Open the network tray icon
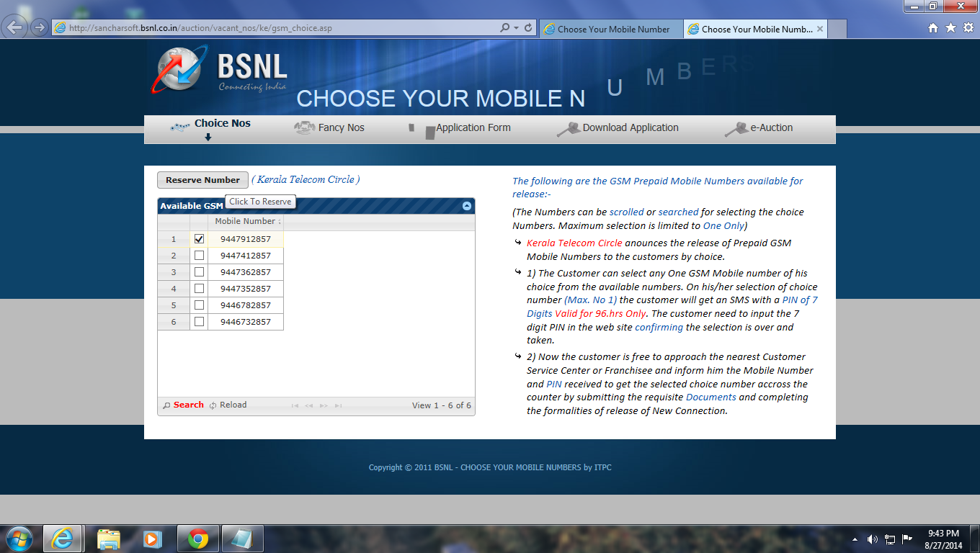 click(x=890, y=539)
